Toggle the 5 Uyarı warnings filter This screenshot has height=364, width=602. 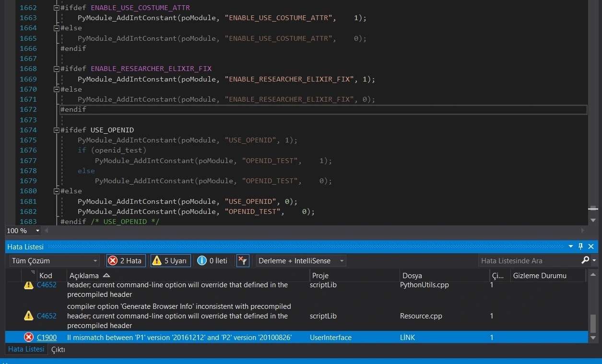[x=170, y=260]
